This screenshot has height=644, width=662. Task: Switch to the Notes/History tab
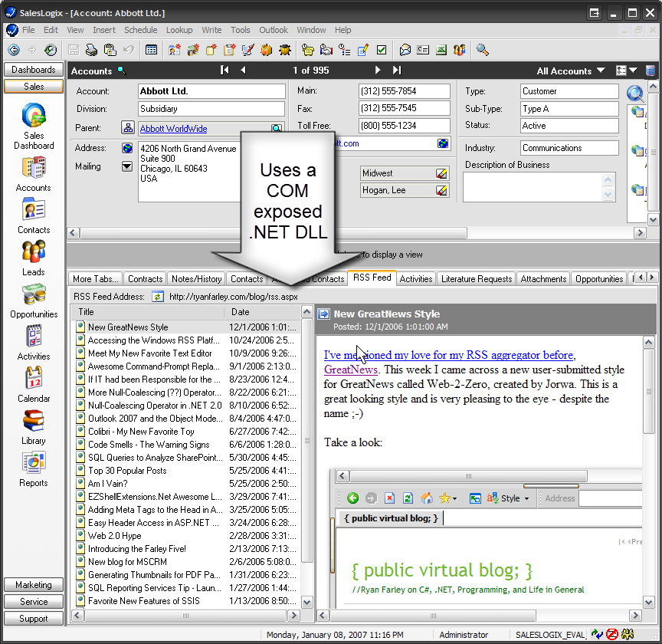tap(197, 279)
